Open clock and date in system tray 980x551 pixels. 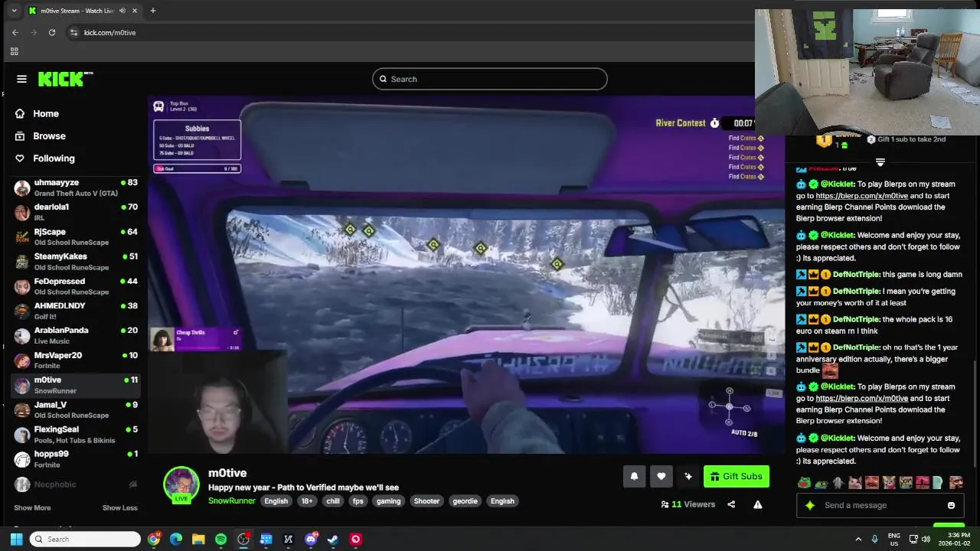954,539
